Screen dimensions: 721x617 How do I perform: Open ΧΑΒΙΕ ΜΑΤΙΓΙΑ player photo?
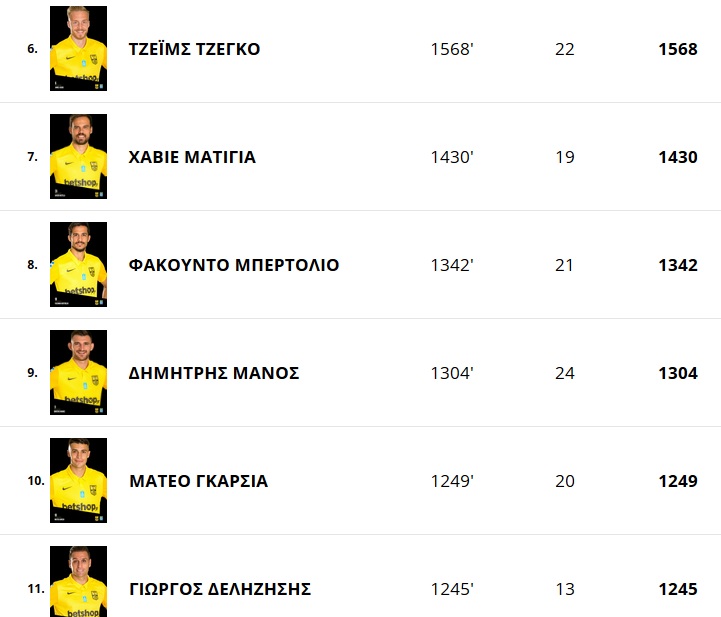[78, 156]
